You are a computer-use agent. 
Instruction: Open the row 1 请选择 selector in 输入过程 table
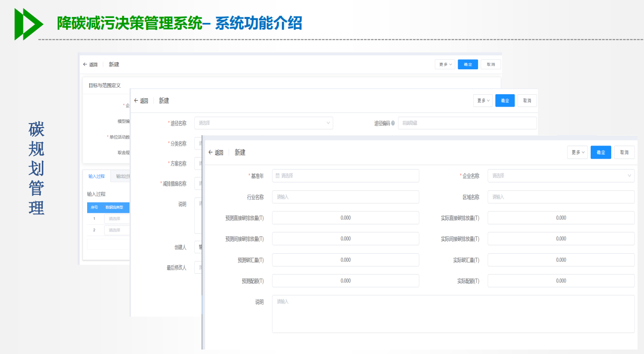[117, 218]
